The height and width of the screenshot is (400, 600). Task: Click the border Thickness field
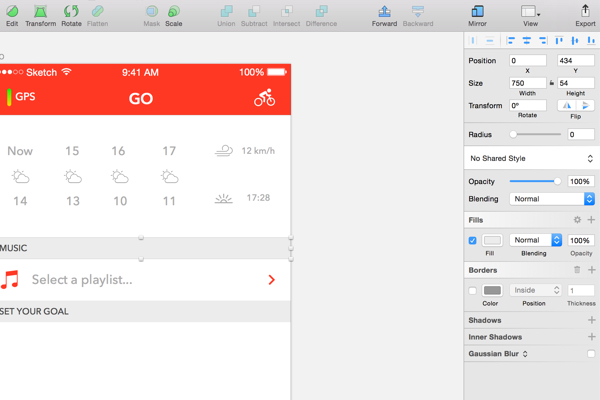[x=581, y=291]
